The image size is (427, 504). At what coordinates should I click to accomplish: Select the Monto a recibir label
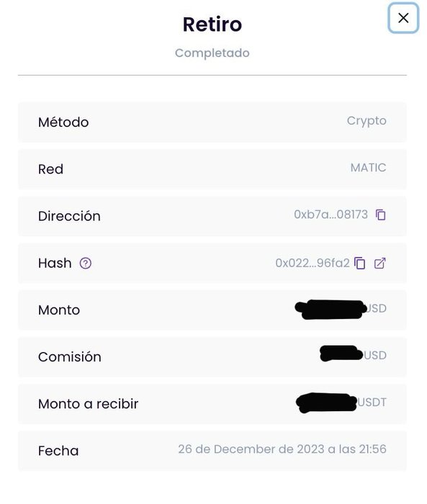89,404
